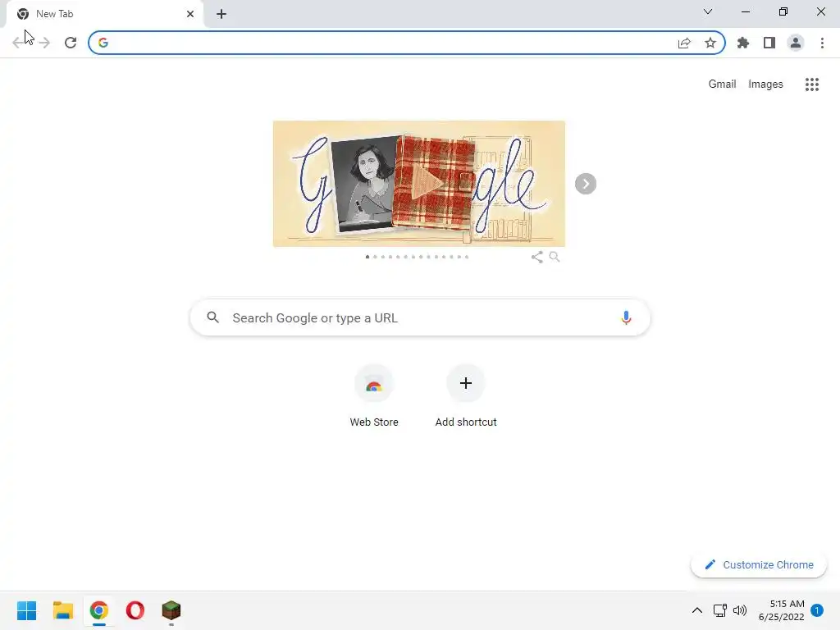Play the doodle video on the plaid diary
Viewport: 840px width, 630px height.
click(427, 183)
